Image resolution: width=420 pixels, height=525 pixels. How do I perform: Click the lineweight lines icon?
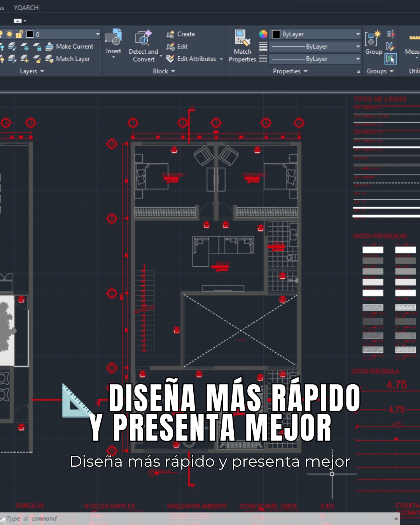(x=263, y=47)
